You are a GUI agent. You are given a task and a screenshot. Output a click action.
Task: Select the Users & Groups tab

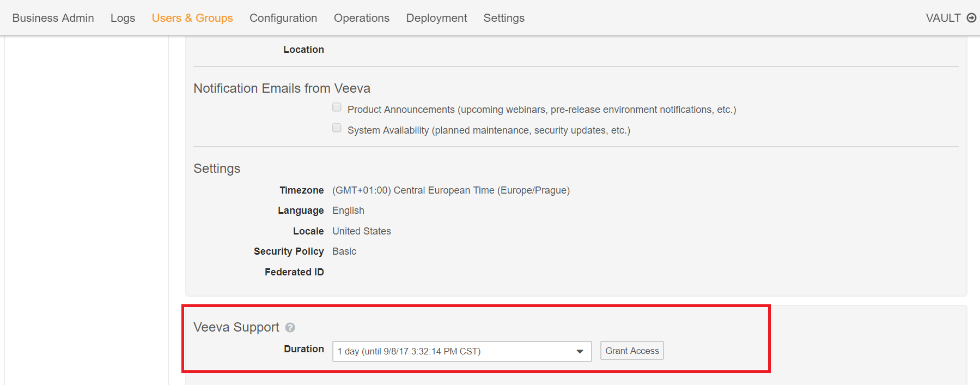pos(192,18)
